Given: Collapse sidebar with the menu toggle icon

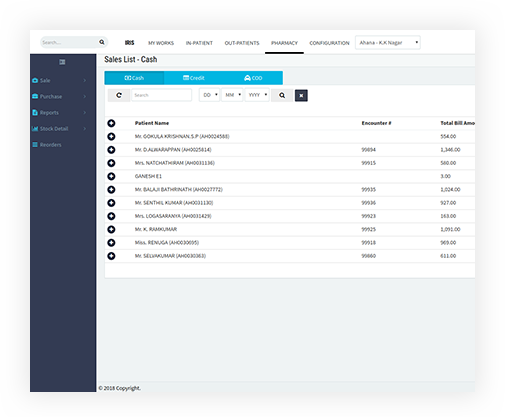Looking at the screenshot, I should 62,62.
